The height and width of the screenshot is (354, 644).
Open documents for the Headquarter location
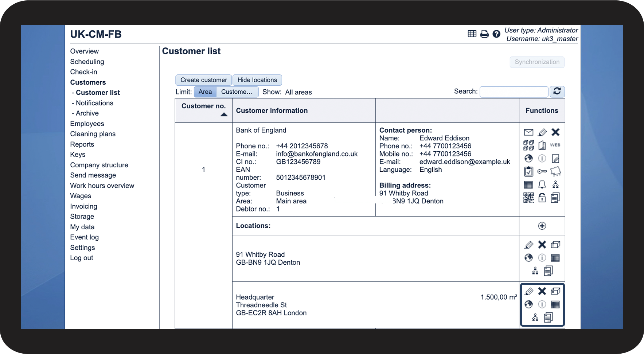pos(549,318)
